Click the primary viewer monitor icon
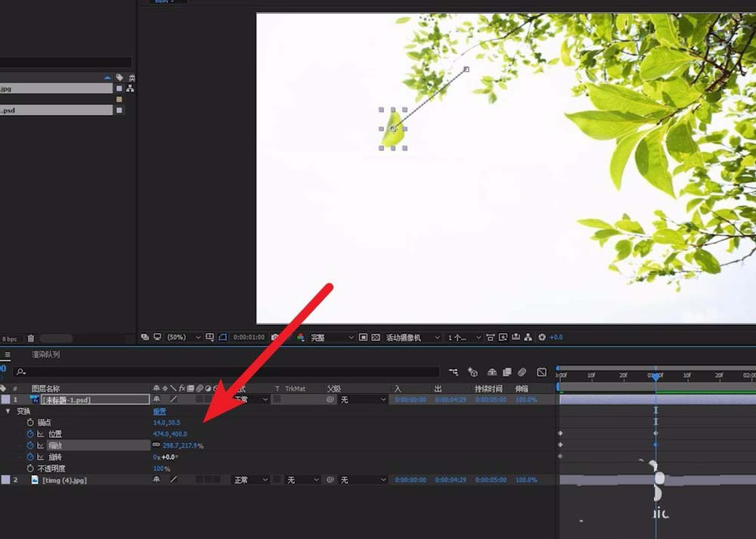Viewport: 756px width, 539px height. (x=157, y=337)
